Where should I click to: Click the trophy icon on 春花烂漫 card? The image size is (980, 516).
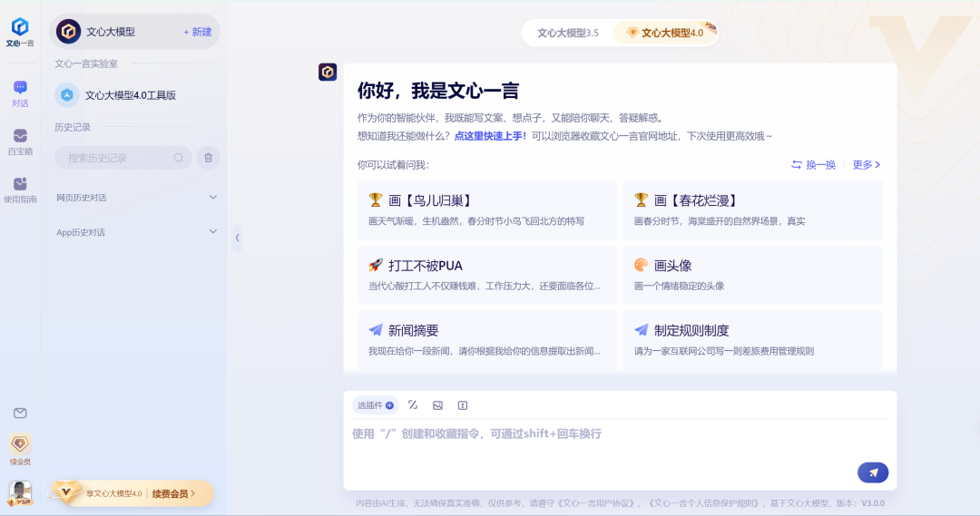point(641,200)
